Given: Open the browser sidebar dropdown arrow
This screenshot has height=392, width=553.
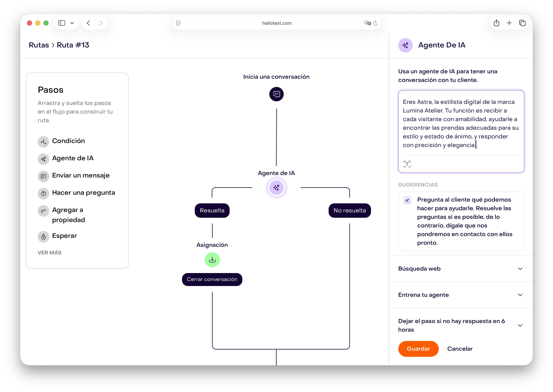Looking at the screenshot, I should point(72,23).
